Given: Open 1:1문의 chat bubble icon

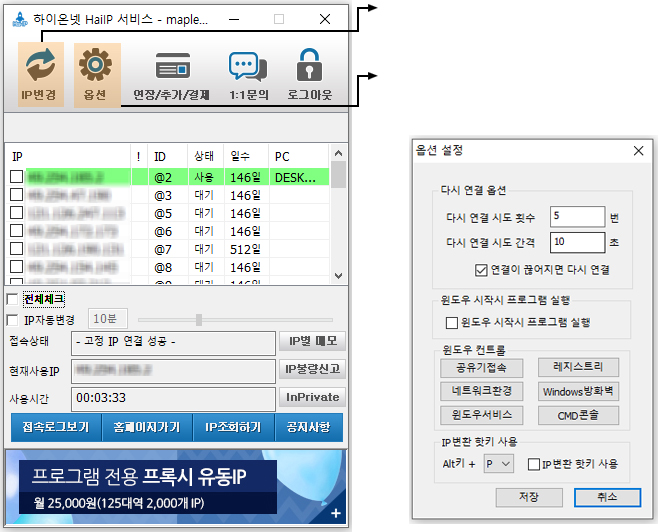Looking at the screenshot, I should coord(248,66).
